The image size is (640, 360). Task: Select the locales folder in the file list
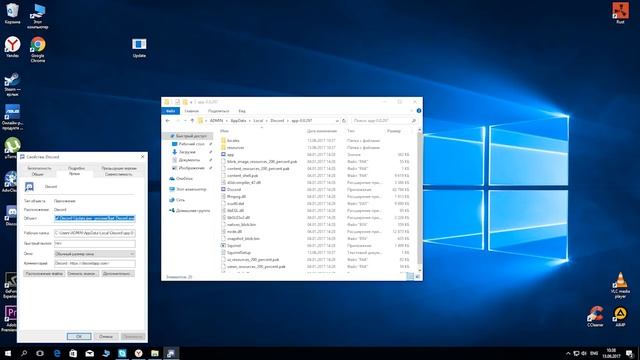pos(233,140)
